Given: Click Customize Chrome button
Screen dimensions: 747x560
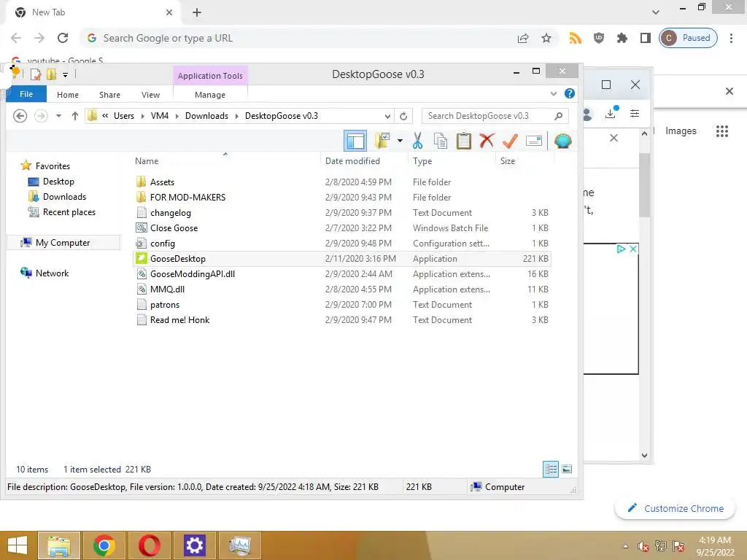Looking at the screenshot, I should coord(675,508).
